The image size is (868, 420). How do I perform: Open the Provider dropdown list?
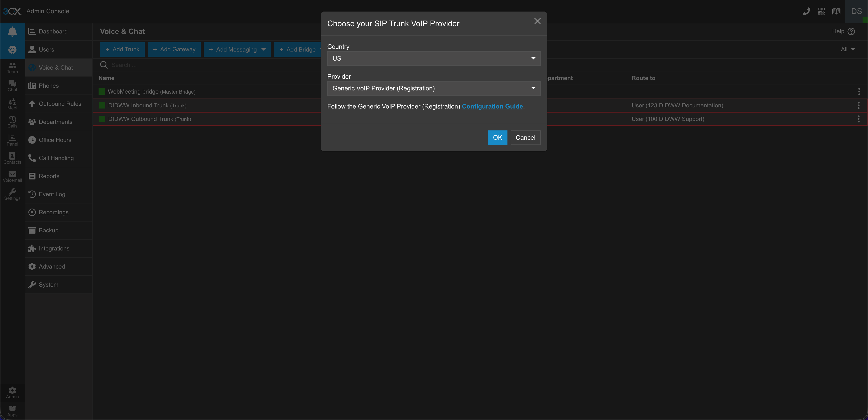(433, 88)
